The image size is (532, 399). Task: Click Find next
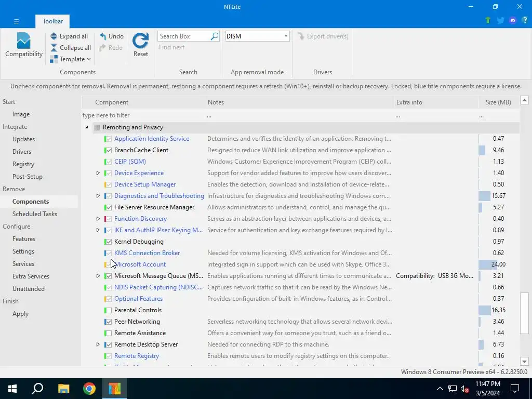pyautogui.click(x=171, y=47)
